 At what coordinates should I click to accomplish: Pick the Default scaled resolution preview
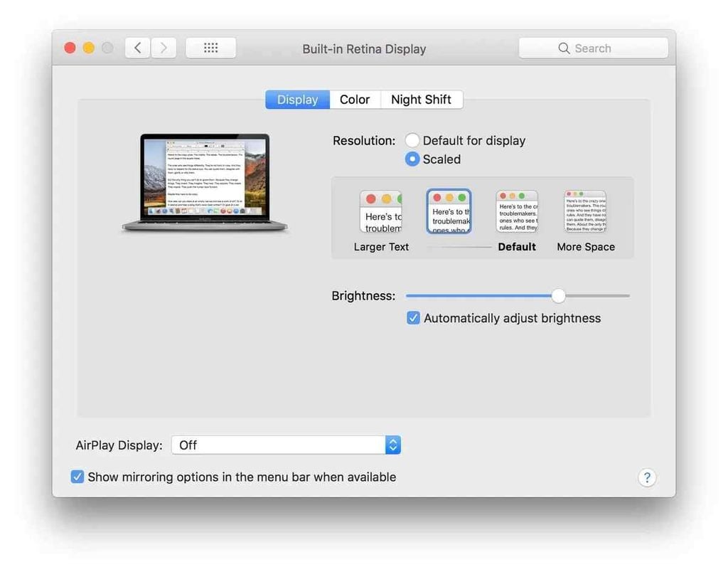(517, 212)
